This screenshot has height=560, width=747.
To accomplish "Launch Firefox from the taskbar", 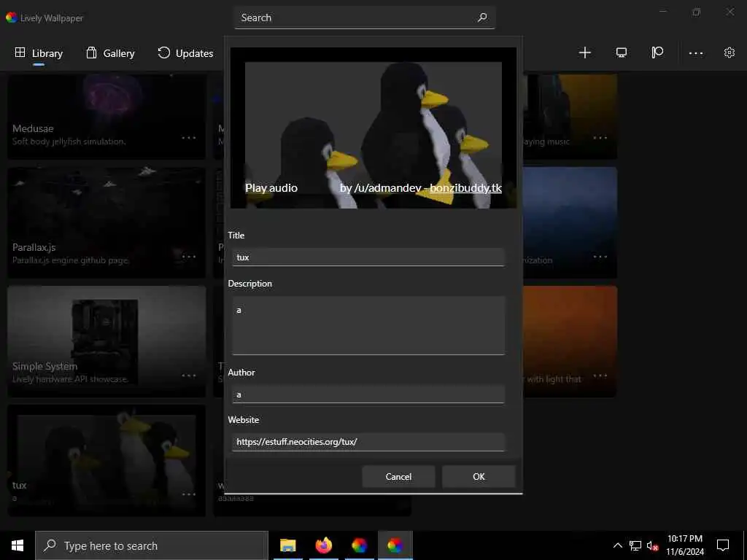I will 323,545.
